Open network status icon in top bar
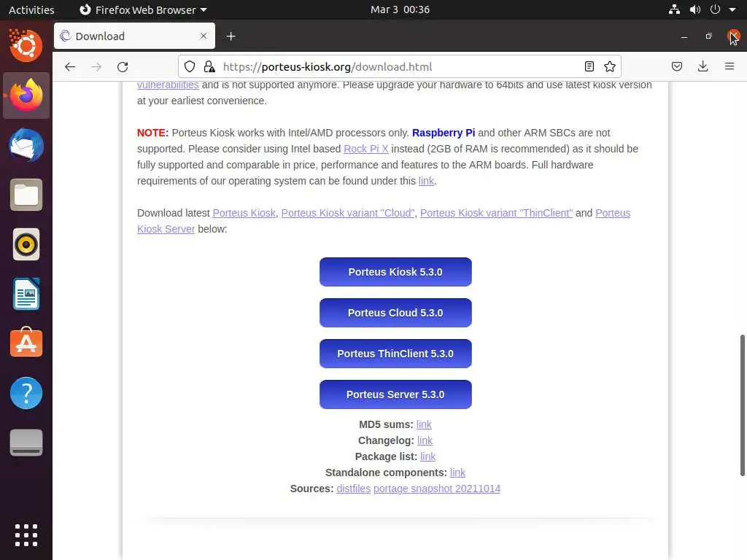This screenshot has height=560, width=747. [674, 9]
